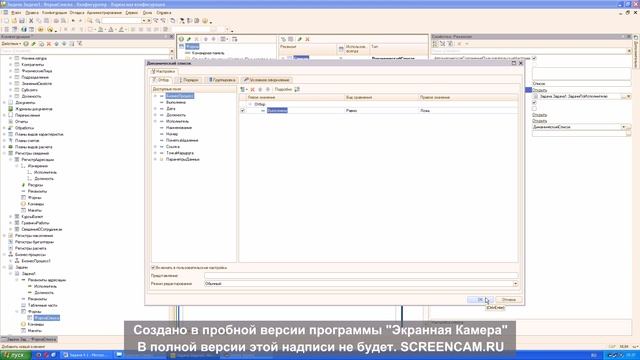Image resolution: width=640 pixels, height=360 pixels.
Task: Click the pencil icon in form elements toolbar
Action: tap(189, 39)
